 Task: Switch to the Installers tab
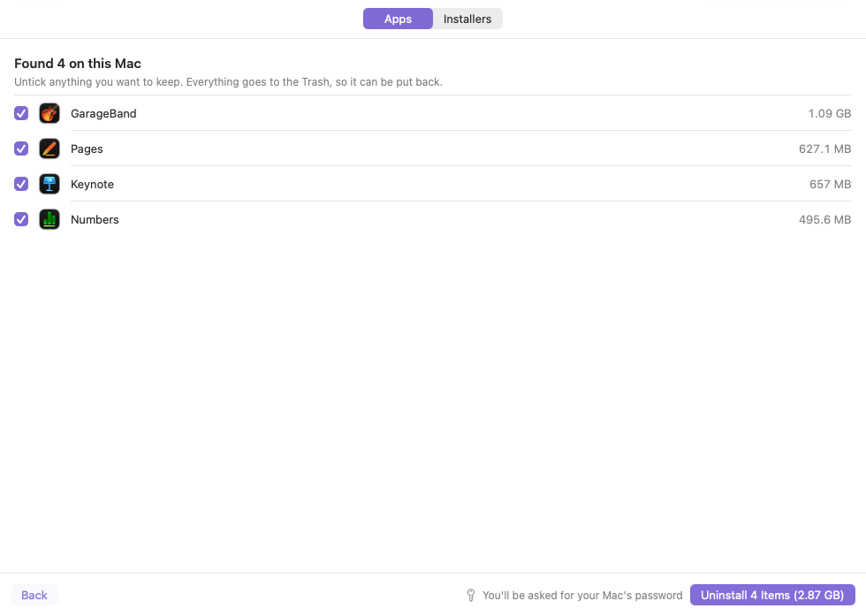click(x=467, y=19)
